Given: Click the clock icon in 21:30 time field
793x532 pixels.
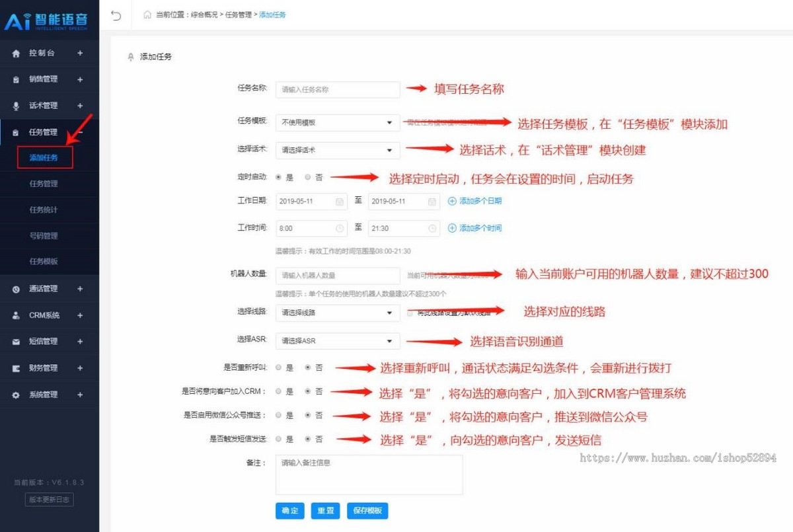Looking at the screenshot, I should (x=432, y=228).
